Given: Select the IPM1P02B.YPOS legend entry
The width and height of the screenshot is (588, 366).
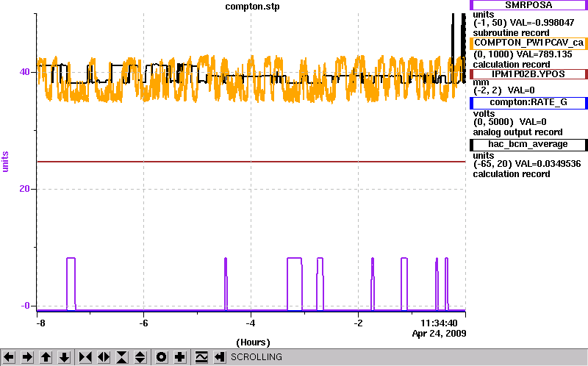Looking at the screenshot, I should click(x=528, y=74).
